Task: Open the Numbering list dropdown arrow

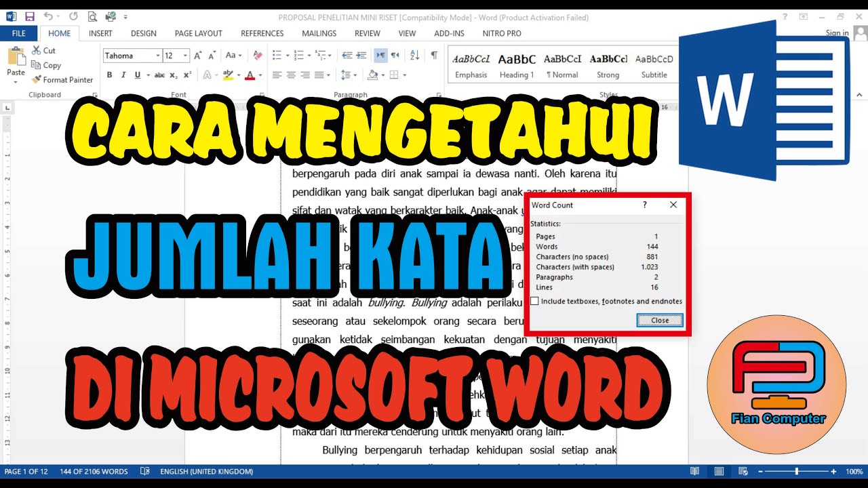Action: click(x=310, y=56)
